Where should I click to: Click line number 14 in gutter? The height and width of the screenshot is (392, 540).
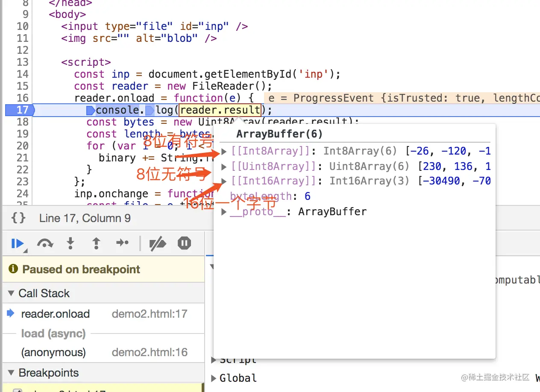pos(23,74)
